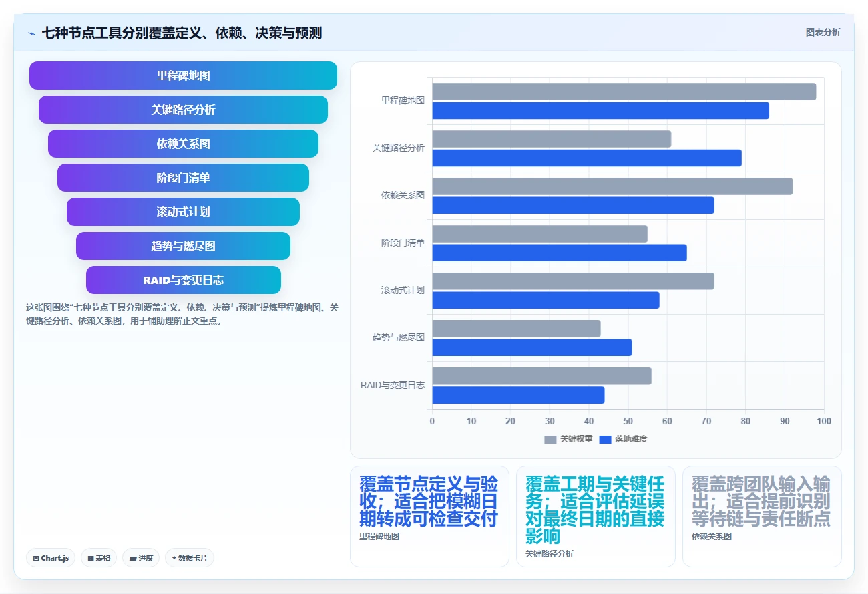
Task: Click the blue bar for 阶段门清单
Action: coord(560,253)
